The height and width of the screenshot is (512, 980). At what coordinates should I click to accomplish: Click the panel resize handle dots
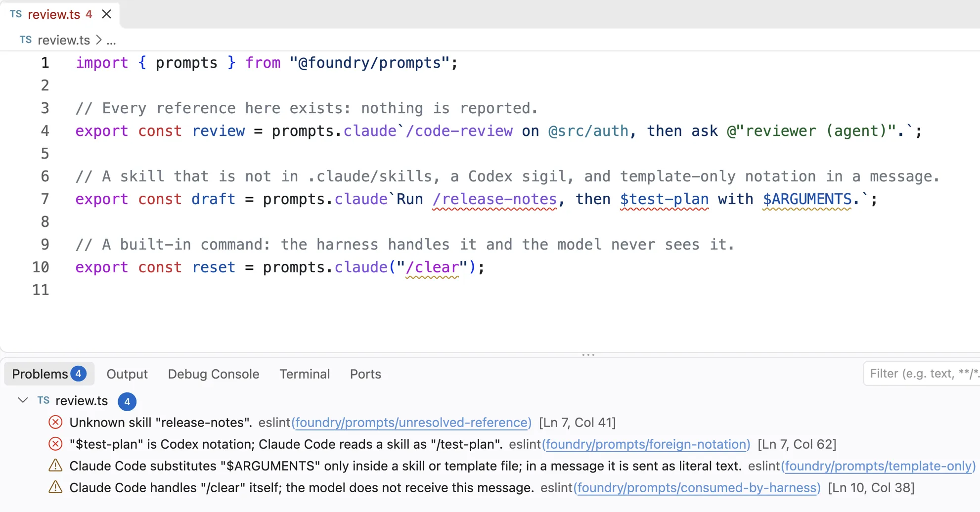(x=588, y=354)
